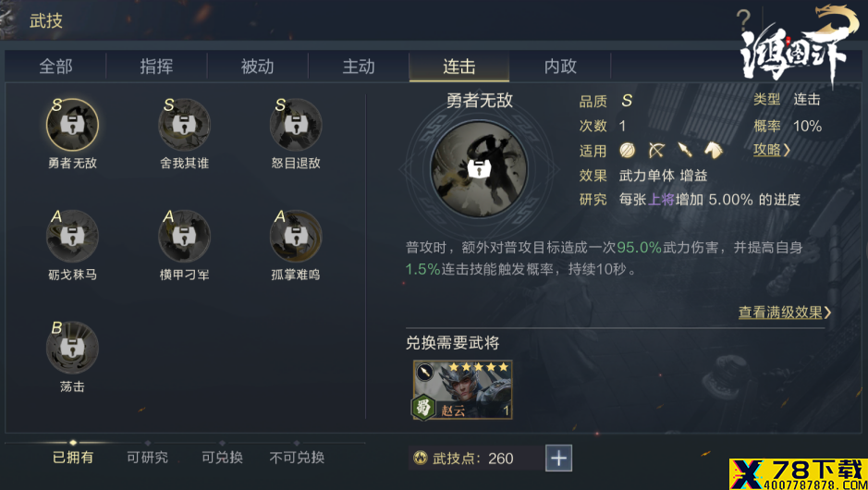The width and height of the screenshot is (868, 490).
Task: Filter skills by 可兑换
Action: 222,458
